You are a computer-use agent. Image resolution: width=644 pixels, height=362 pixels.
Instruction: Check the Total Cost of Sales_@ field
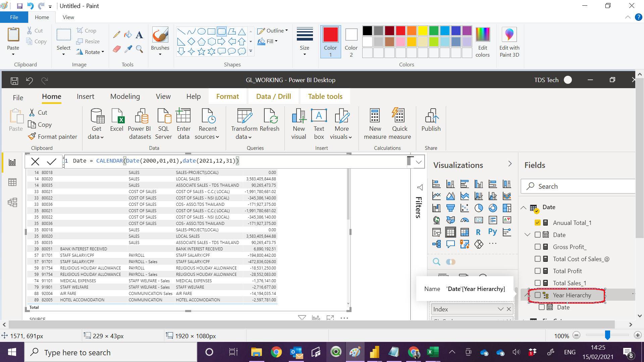(x=538, y=259)
